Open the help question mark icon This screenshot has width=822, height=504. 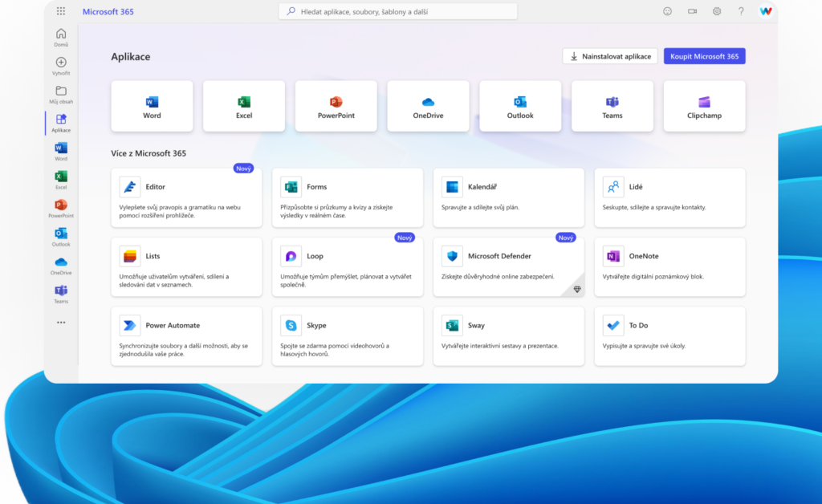[x=741, y=11]
